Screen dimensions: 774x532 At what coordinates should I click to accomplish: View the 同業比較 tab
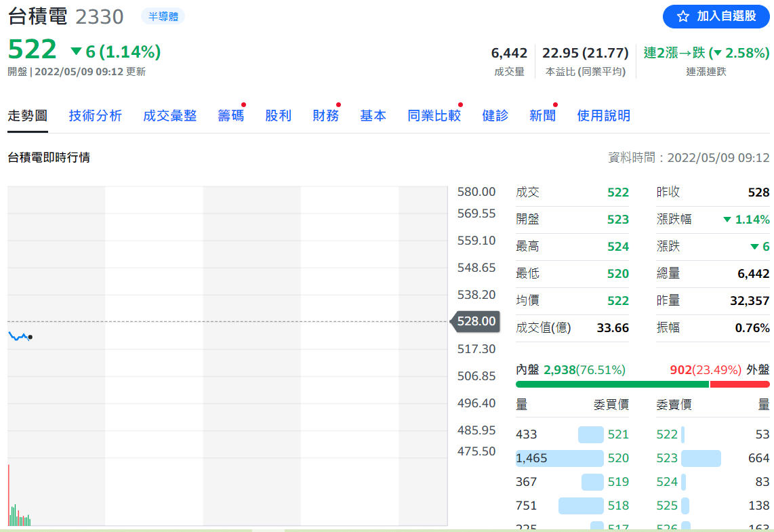pos(434,116)
